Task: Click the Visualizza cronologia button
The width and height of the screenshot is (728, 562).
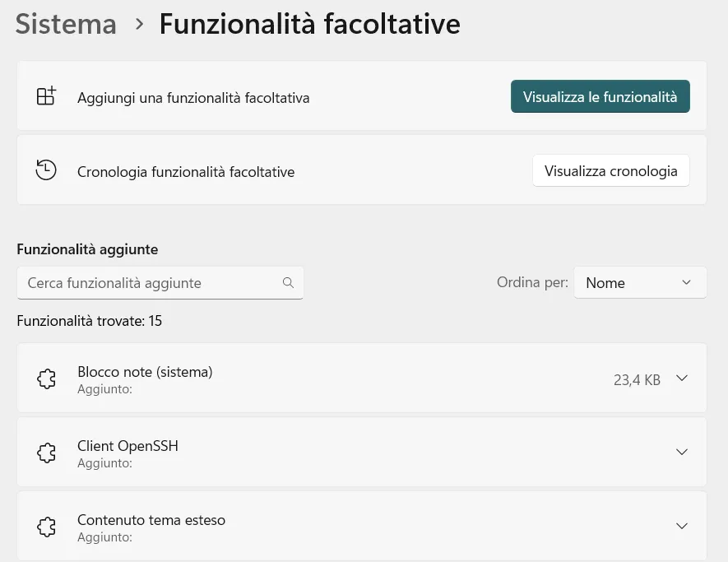Action: pos(610,170)
